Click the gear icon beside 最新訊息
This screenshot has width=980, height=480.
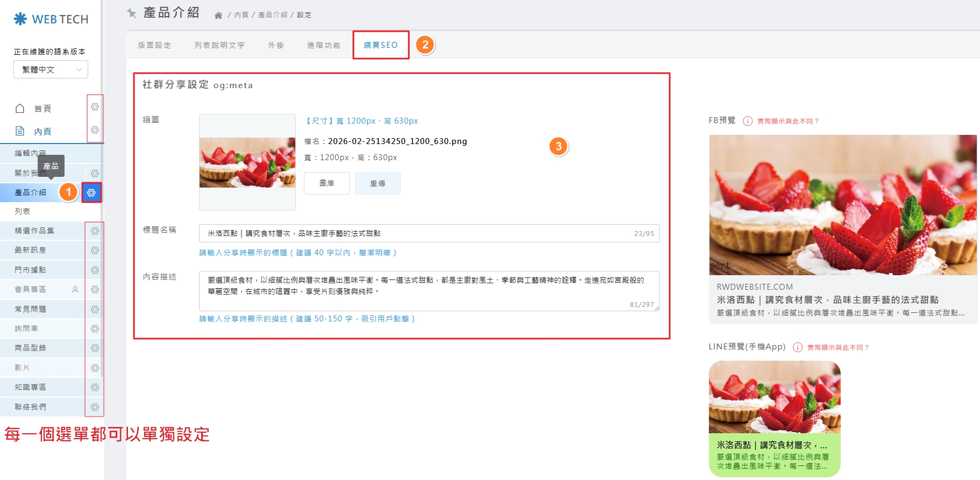point(95,250)
